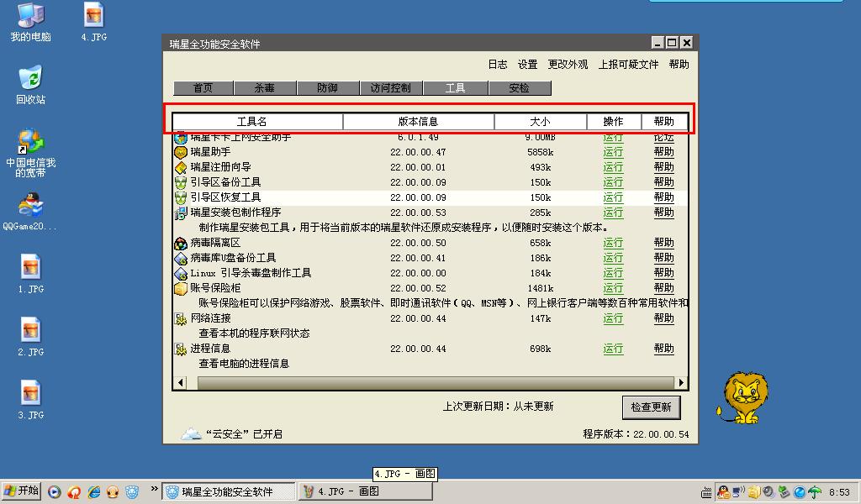Viewport: 861px width, 504px height.
Task: Switch to the 首页 tab
Action: pos(203,87)
